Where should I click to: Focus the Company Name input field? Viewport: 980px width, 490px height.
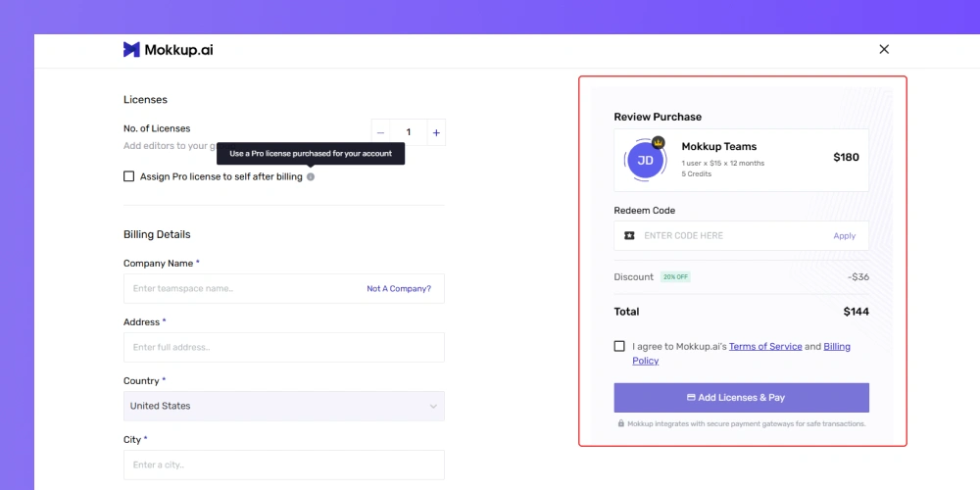click(x=284, y=289)
